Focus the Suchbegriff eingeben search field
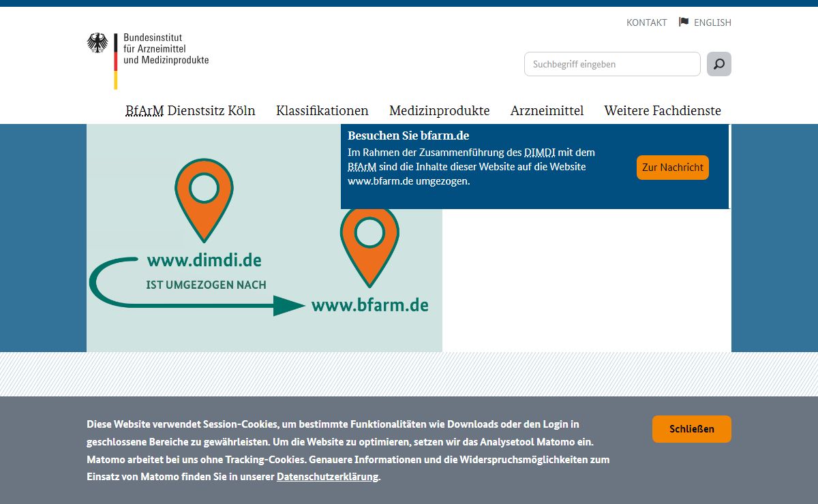 click(612, 64)
